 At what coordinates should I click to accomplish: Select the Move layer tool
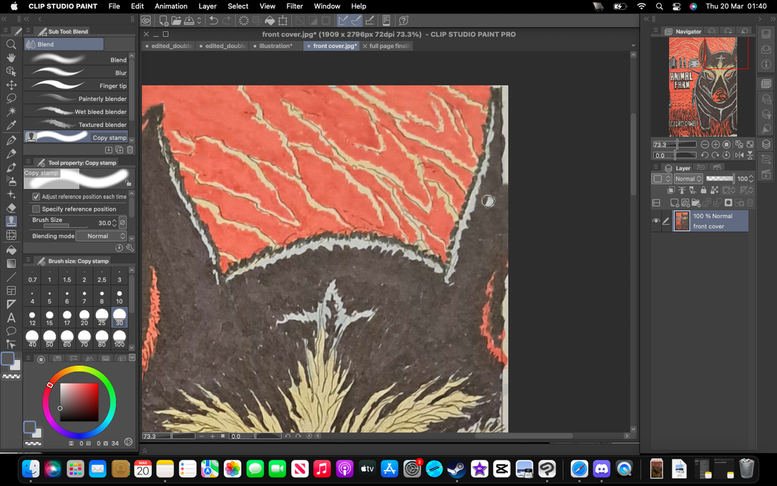click(x=11, y=85)
